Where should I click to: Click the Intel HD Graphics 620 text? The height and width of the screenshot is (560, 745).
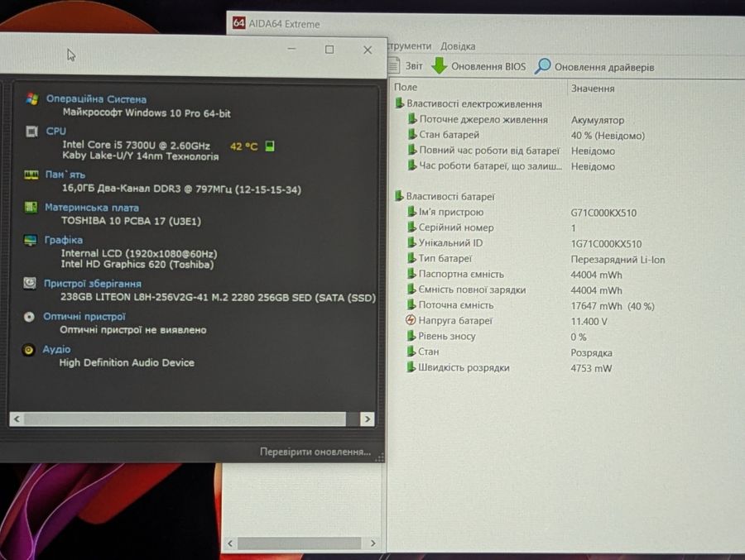click(x=137, y=265)
